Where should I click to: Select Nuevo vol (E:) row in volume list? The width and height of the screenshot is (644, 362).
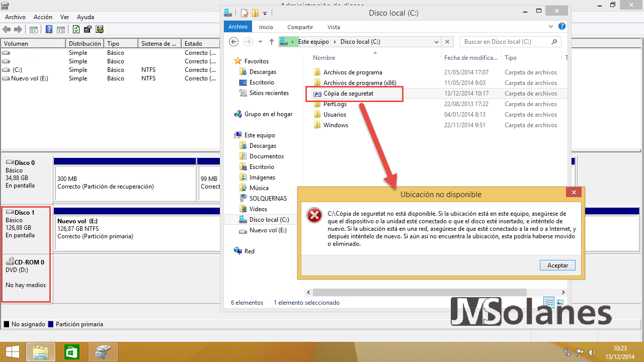110,78
